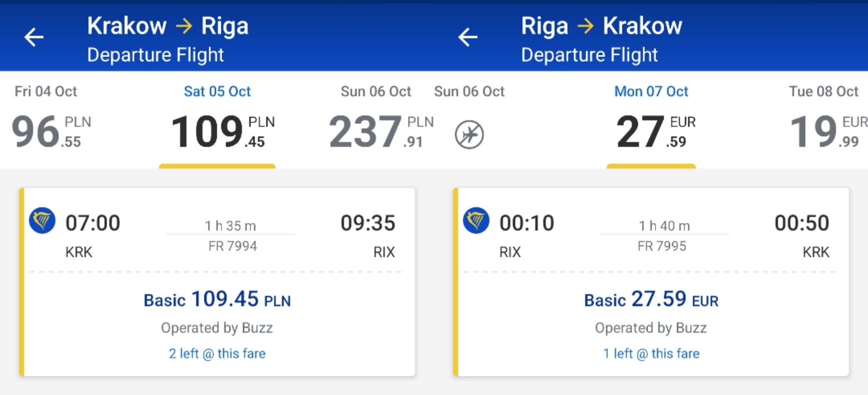Tap yellow arrow in Krakow → Riga title
Viewport: 868px width, 395px height.
tap(183, 27)
